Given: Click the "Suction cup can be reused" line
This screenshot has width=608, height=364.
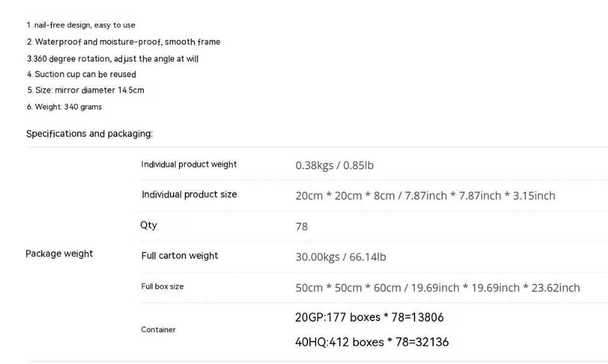Looking at the screenshot, I should pyautogui.click(x=81, y=75).
